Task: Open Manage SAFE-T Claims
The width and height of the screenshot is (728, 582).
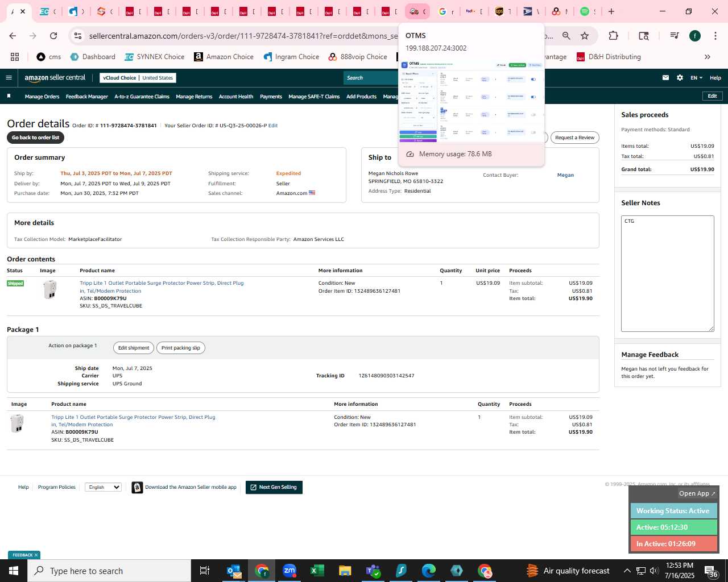Action: 314,97
